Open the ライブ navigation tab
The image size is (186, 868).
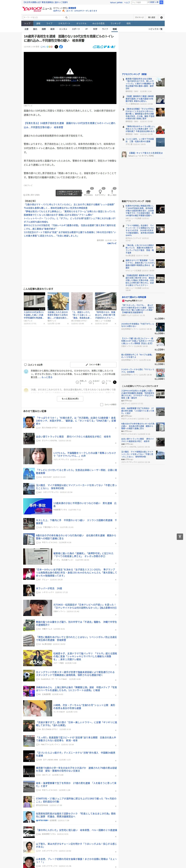click(49, 23)
